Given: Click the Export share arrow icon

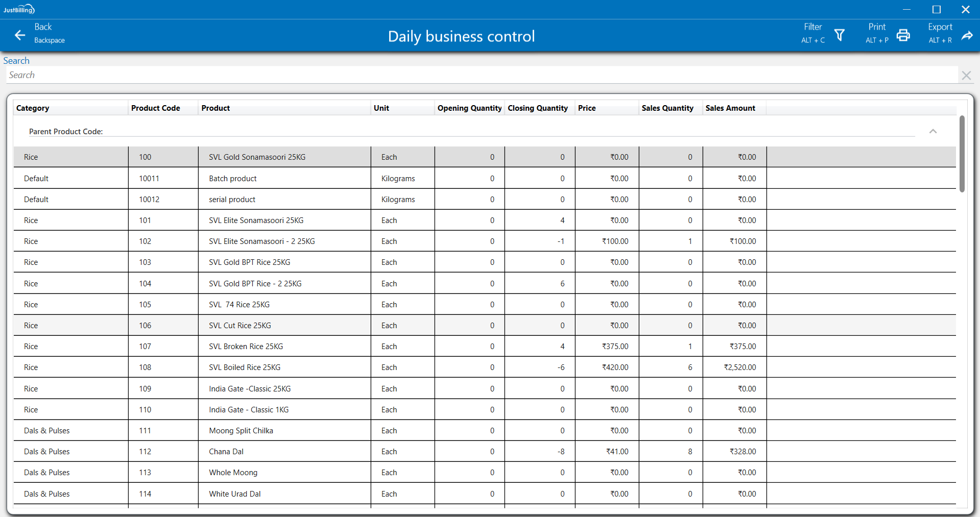Looking at the screenshot, I should pyautogui.click(x=967, y=35).
